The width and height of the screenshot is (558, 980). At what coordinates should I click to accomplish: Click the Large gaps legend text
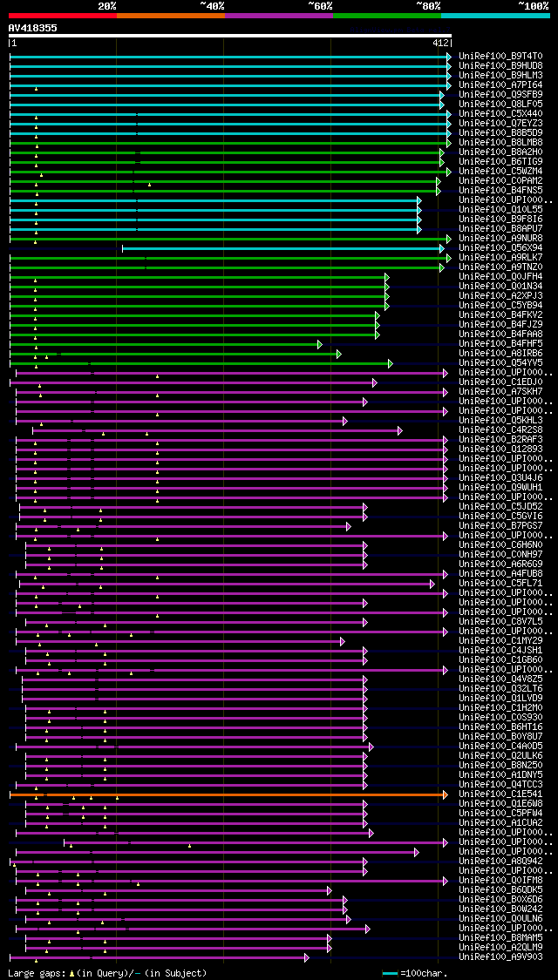coord(37,974)
